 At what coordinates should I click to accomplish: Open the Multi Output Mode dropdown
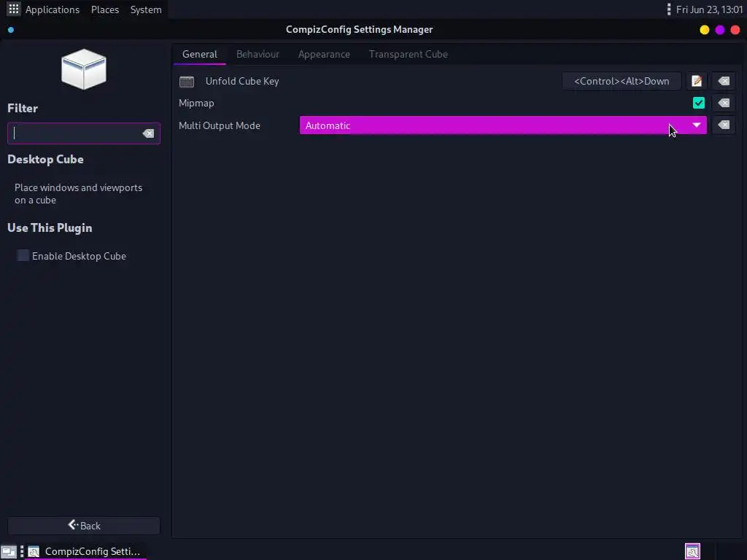coord(503,125)
